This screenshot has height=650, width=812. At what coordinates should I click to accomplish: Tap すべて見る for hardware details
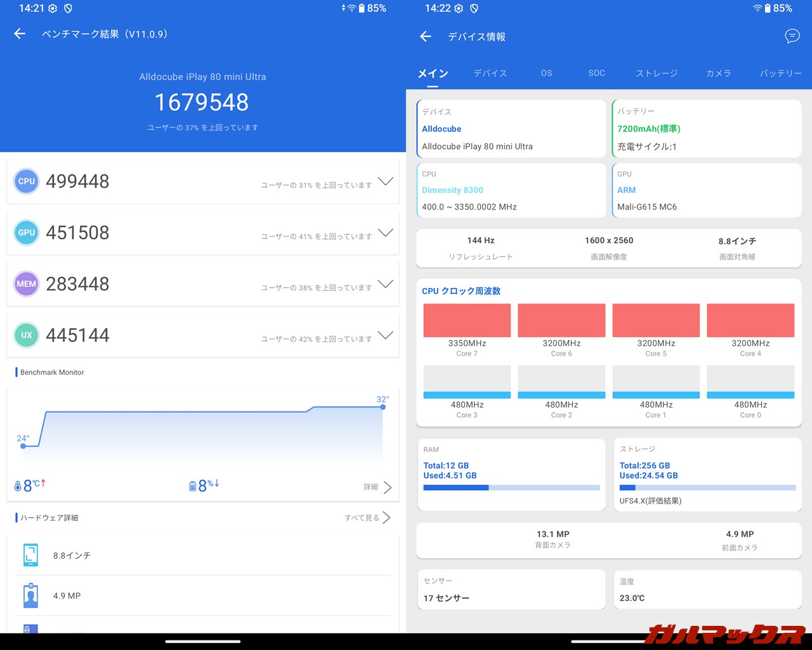coord(367,518)
